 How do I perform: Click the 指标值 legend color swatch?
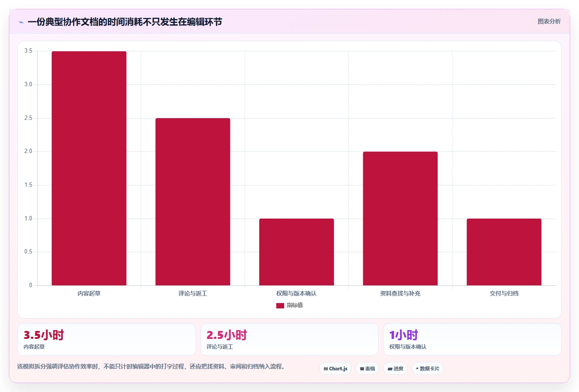[x=280, y=306]
